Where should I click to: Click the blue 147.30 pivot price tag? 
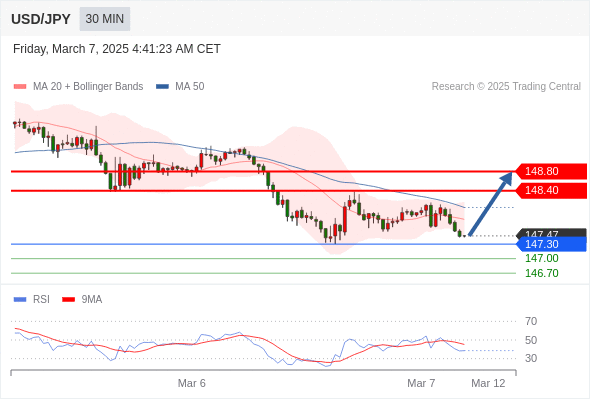tap(551, 244)
